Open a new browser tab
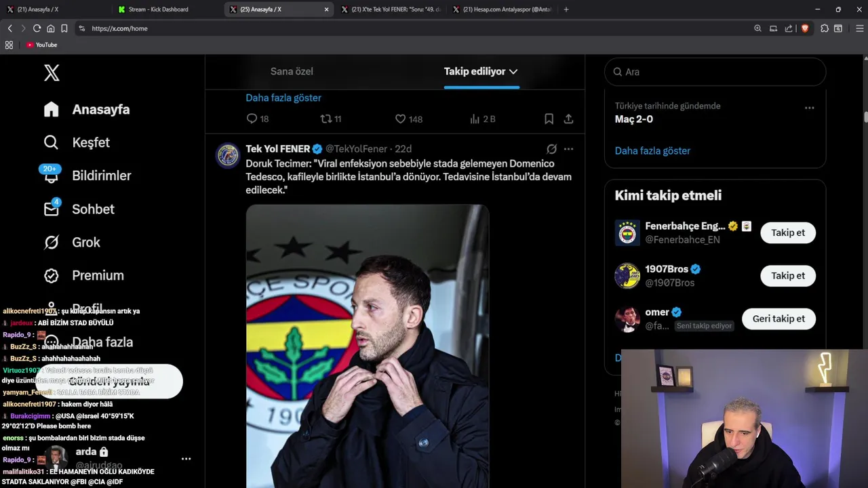 [x=566, y=9]
